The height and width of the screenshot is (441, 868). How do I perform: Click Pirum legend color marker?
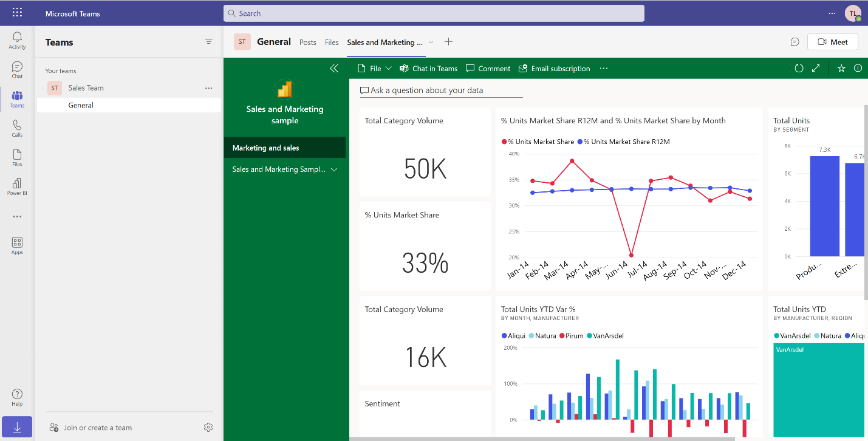(562, 336)
